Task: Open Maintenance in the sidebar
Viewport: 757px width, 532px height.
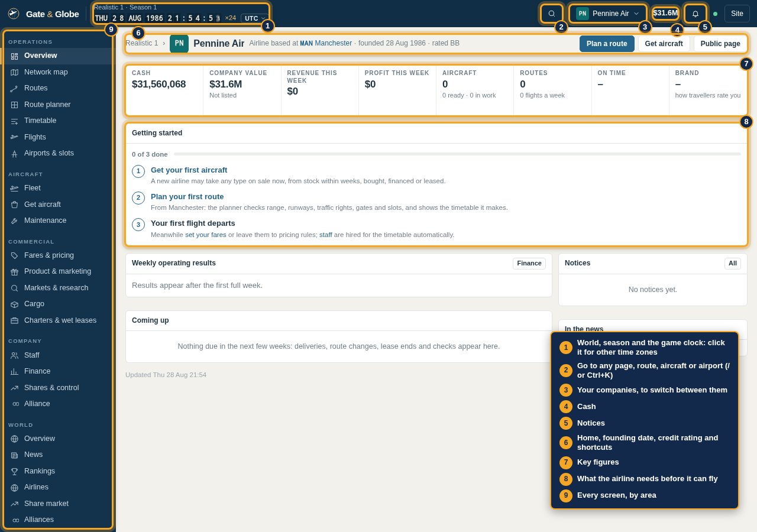Action: [x=57, y=220]
